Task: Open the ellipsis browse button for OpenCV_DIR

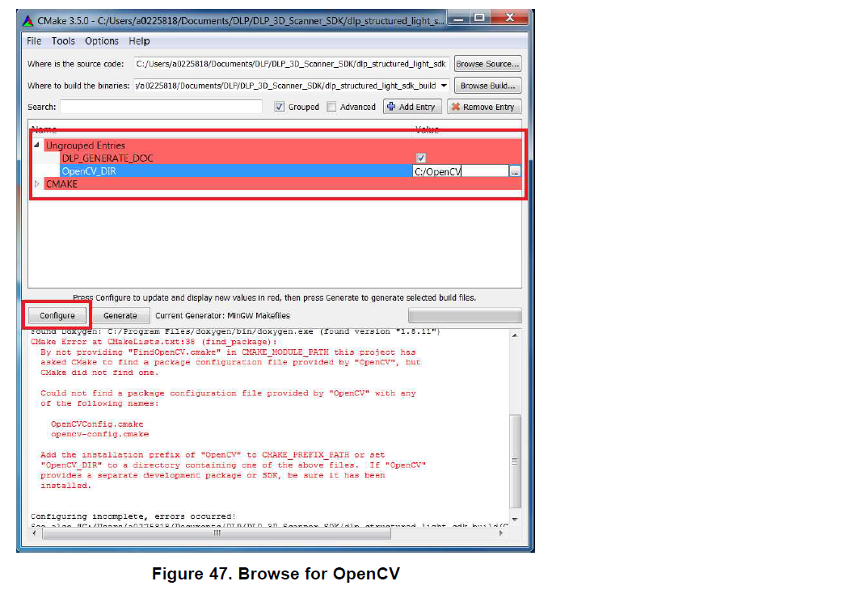Action: click(515, 171)
